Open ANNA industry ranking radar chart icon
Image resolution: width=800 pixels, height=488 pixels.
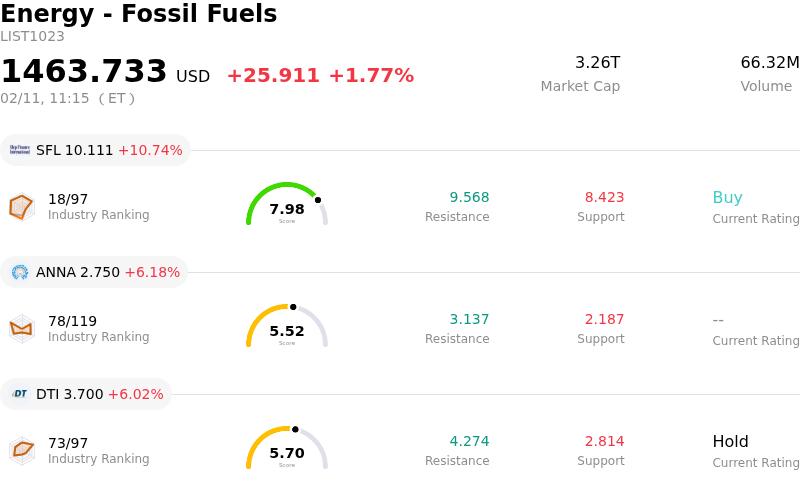(x=21, y=328)
